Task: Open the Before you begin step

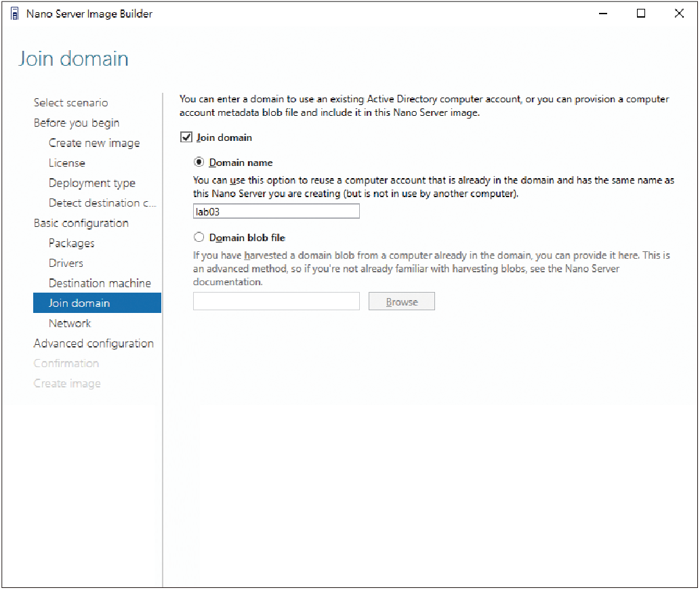Action: coord(77,123)
